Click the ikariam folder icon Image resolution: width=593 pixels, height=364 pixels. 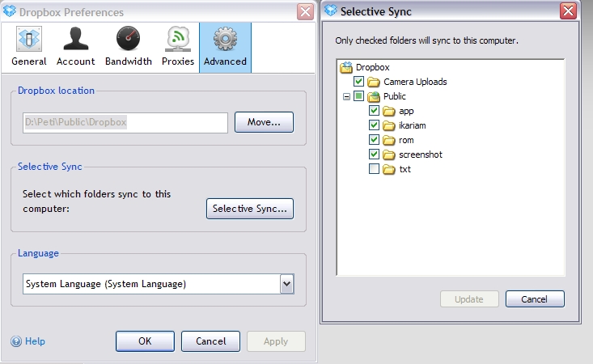(x=389, y=125)
